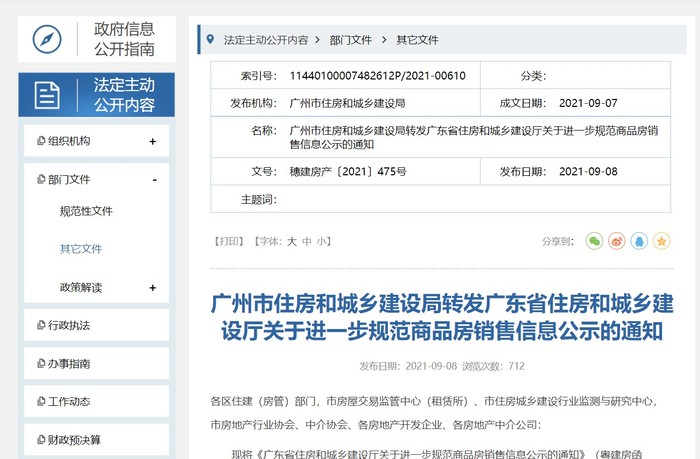Share the article to Qzone star icon
Viewport: 700px width, 459px height.
661,241
